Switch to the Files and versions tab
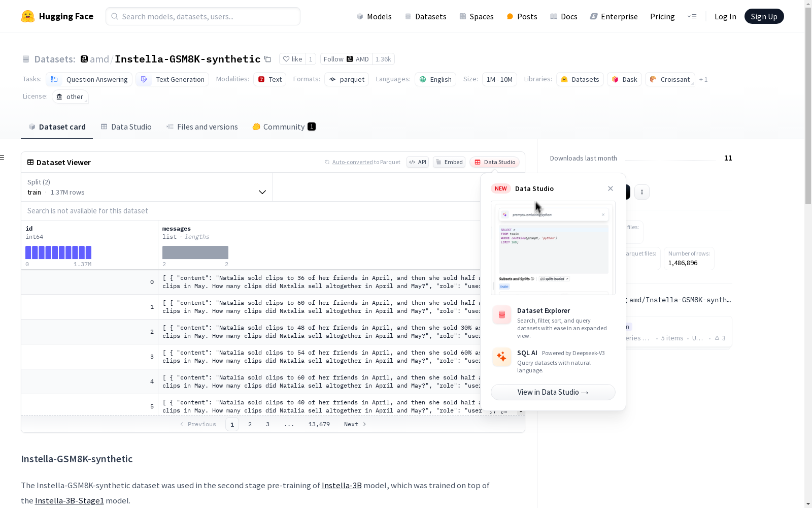This screenshot has height=508, width=812. click(202, 127)
